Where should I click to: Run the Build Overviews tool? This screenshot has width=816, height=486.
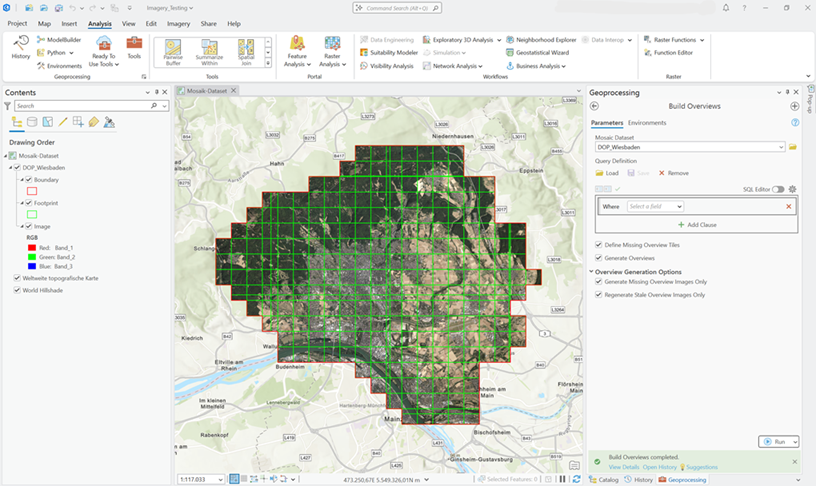tap(774, 442)
